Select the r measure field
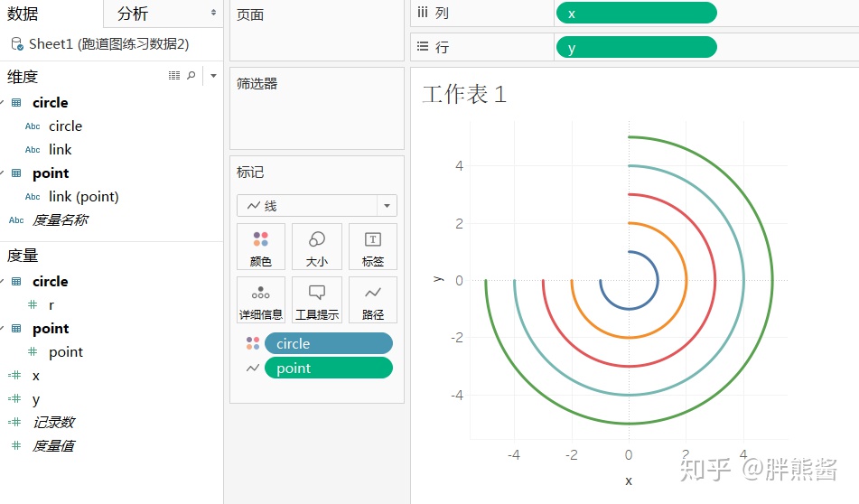 coord(51,304)
